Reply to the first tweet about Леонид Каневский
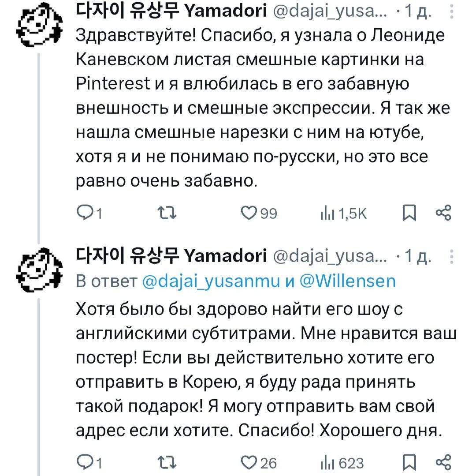The height and width of the screenshot is (476, 476). click(89, 213)
